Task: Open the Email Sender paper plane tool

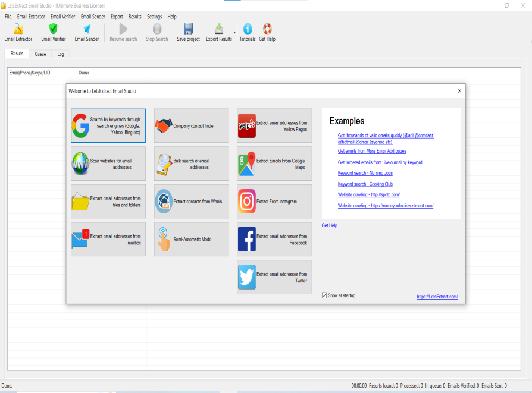Action: click(87, 33)
